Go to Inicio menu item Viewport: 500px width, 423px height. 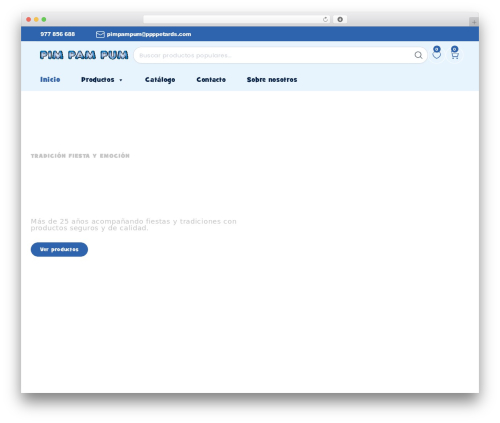tap(50, 79)
